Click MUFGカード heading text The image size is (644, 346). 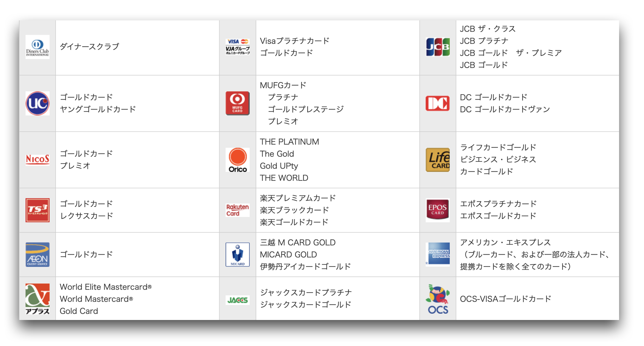pos(283,85)
